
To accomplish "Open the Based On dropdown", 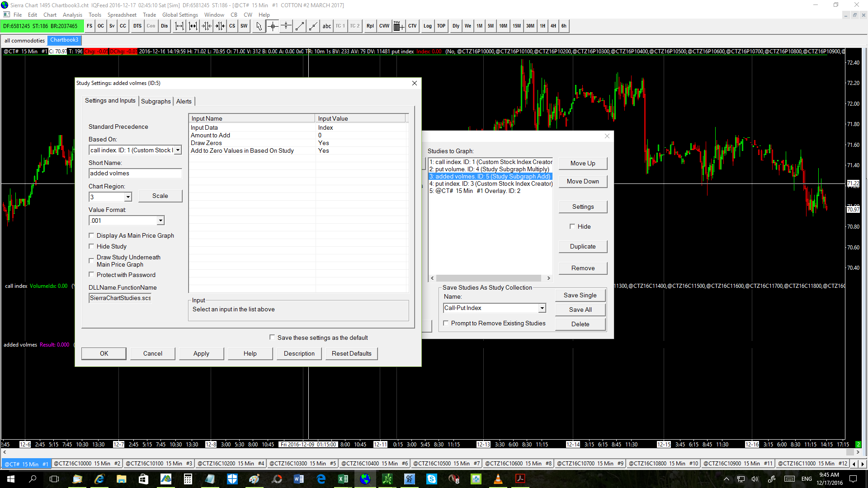I will coord(178,150).
